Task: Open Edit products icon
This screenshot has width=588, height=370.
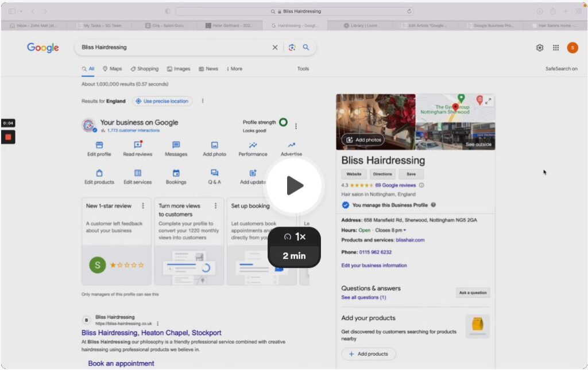Action: point(99,173)
